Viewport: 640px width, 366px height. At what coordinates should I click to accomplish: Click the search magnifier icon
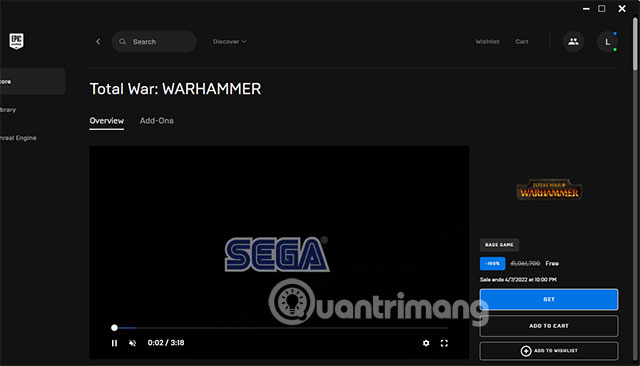tap(122, 42)
